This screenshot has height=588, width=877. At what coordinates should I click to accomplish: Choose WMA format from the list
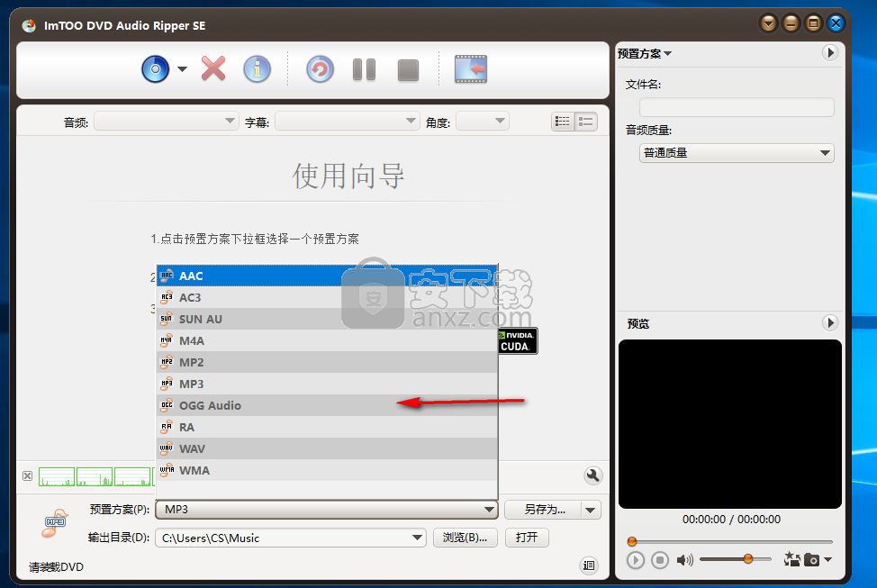327,471
